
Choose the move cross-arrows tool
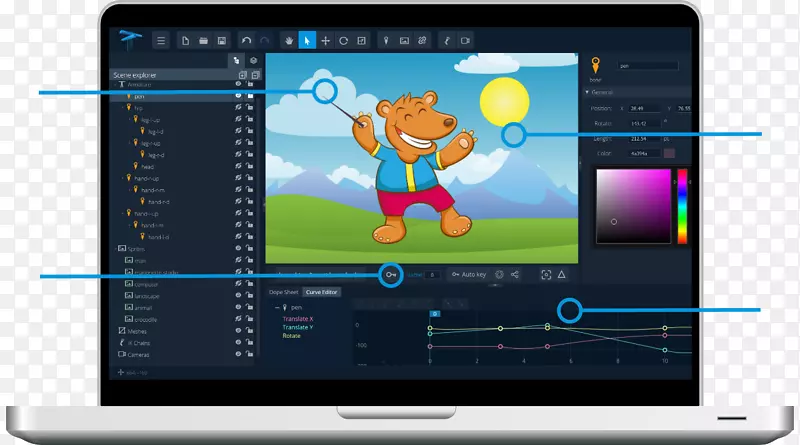click(326, 41)
